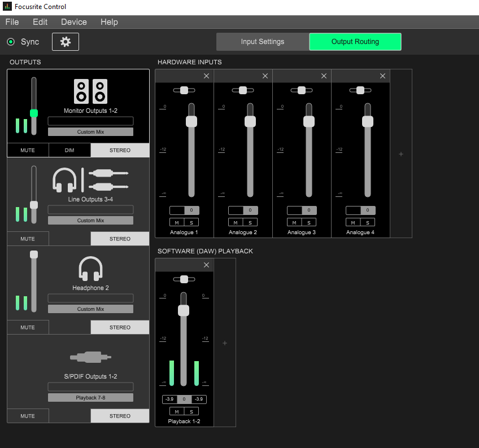Screen dimensions: 479x448
Task: Mute the Analogue 2 channel with M
Action: coord(236,222)
